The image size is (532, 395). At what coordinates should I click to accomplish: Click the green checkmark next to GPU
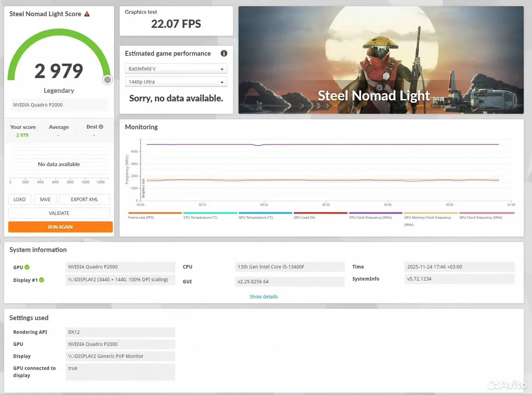(27, 267)
